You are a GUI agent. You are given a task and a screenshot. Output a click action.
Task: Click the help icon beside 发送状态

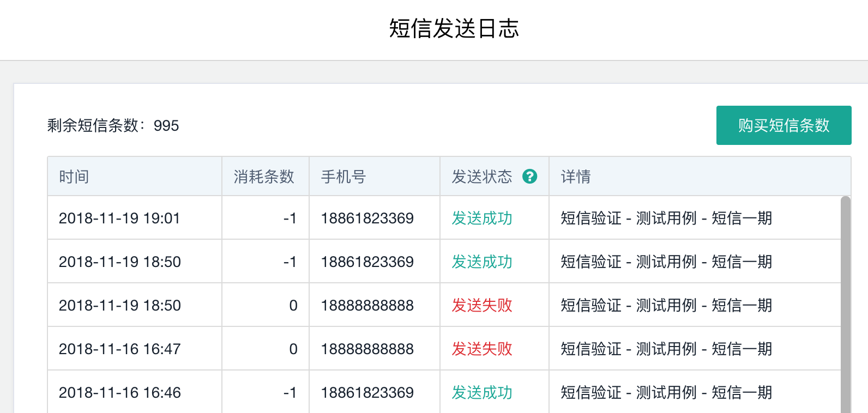pos(529,177)
